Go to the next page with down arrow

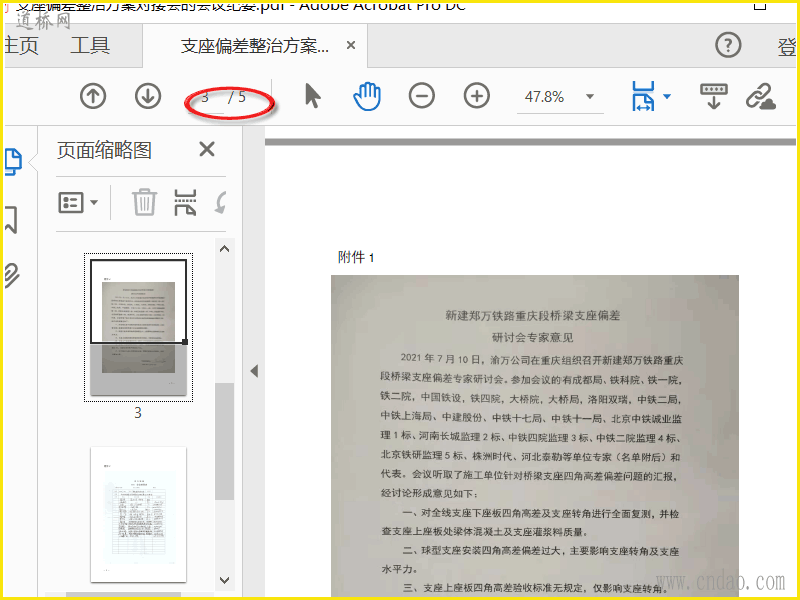click(148, 96)
